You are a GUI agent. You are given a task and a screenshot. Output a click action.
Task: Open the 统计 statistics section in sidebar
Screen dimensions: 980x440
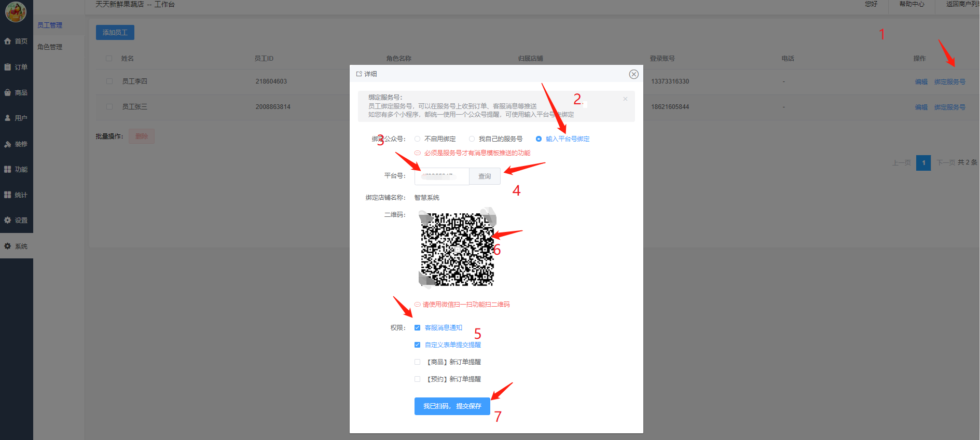click(16, 195)
